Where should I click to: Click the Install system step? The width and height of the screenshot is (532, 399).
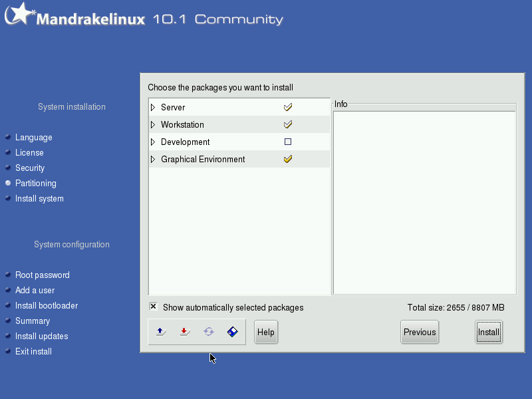[39, 198]
